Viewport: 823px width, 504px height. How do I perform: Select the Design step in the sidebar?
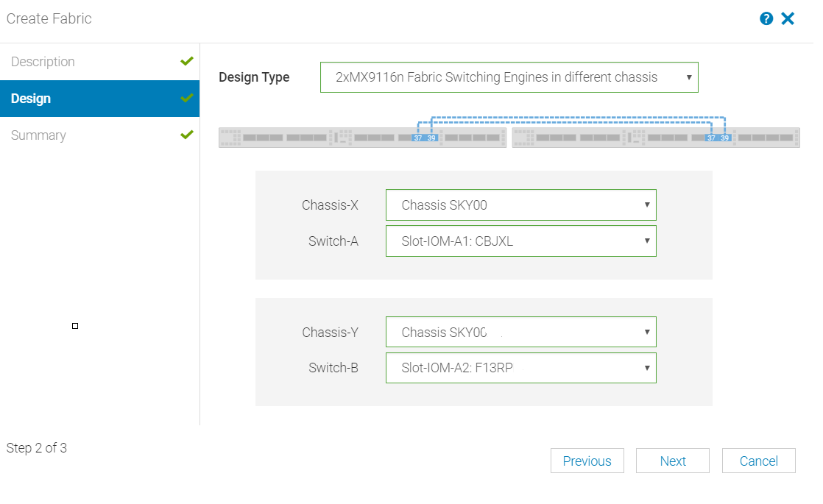pos(31,99)
